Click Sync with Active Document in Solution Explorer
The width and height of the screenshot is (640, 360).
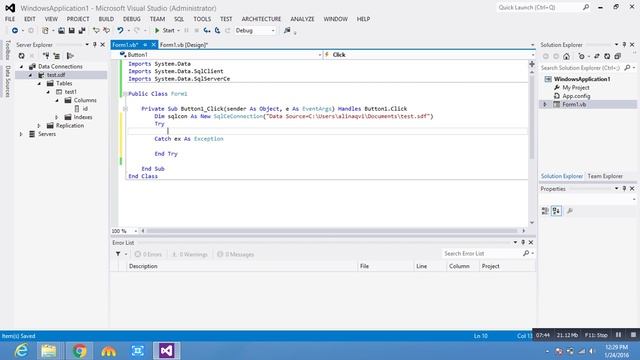597,56
